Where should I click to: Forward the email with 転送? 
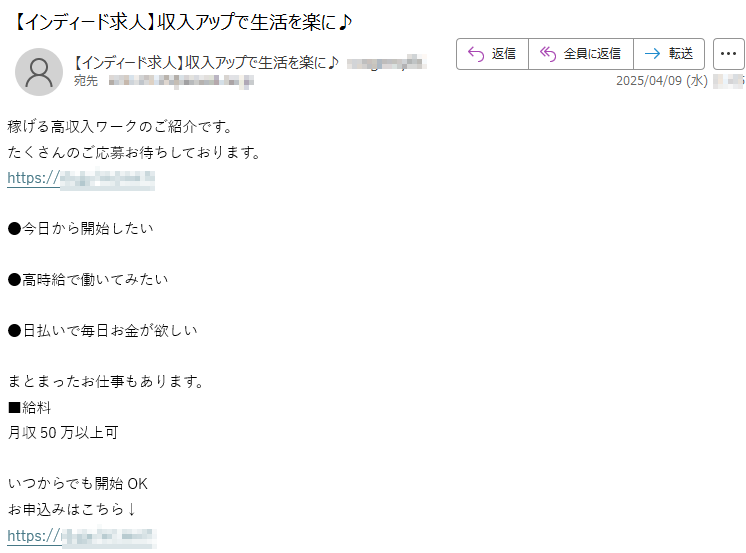[x=669, y=54]
